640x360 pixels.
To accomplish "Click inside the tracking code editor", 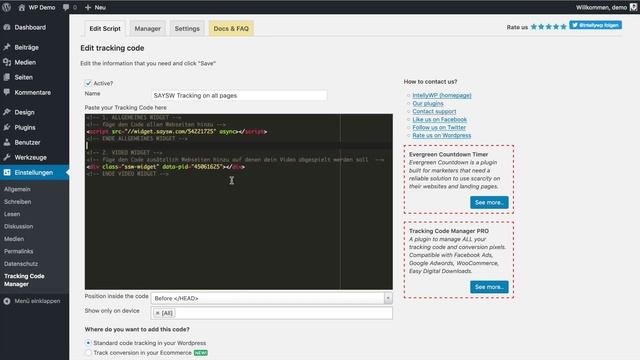I will pyautogui.click(x=239, y=202).
